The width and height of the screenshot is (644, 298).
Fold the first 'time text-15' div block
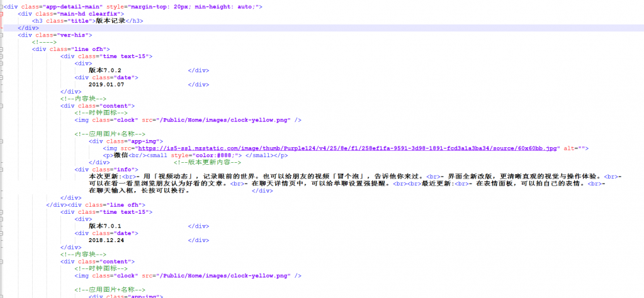pyautogui.click(x=3, y=56)
